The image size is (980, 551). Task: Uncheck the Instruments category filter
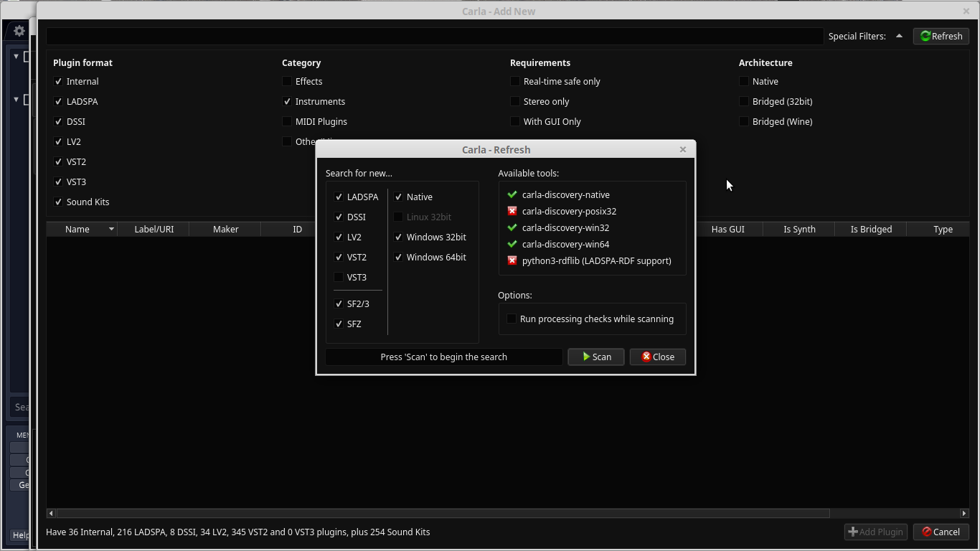(287, 101)
